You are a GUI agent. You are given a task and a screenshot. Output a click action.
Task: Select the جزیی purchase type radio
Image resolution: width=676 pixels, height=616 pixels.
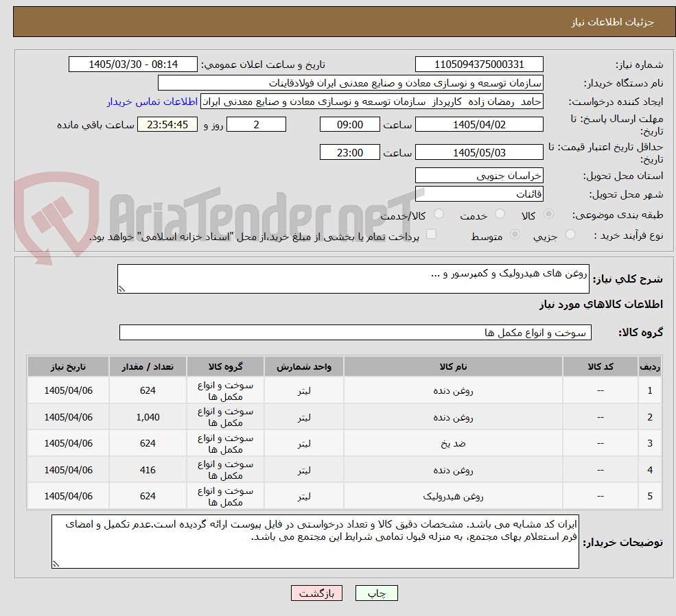point(570,235)
